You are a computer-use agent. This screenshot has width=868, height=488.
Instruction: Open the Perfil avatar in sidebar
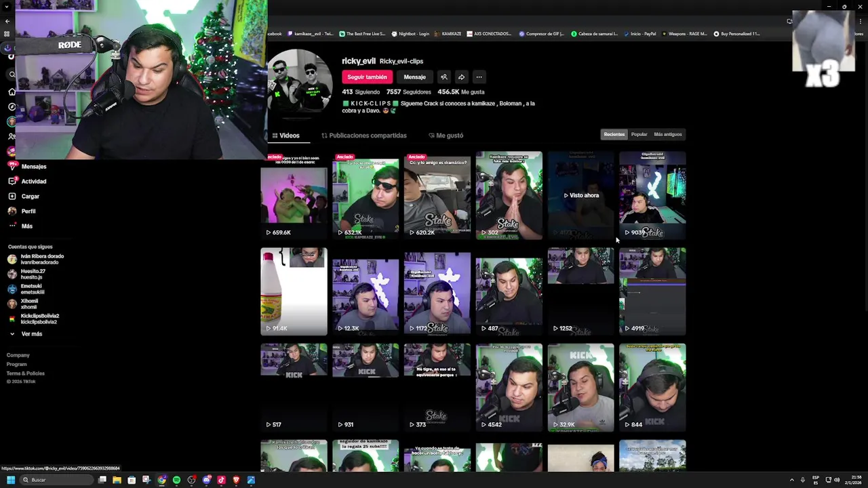tap(12, 211)
